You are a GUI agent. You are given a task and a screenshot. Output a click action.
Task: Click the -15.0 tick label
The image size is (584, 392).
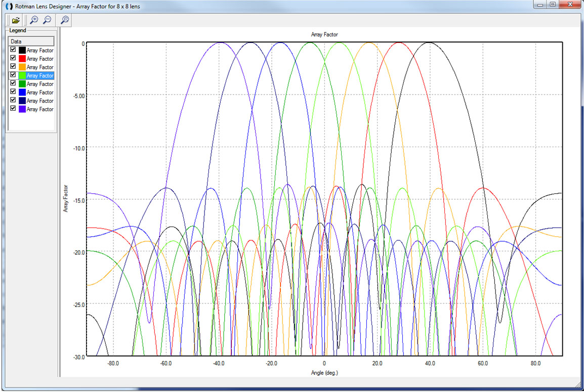(78, 200)
